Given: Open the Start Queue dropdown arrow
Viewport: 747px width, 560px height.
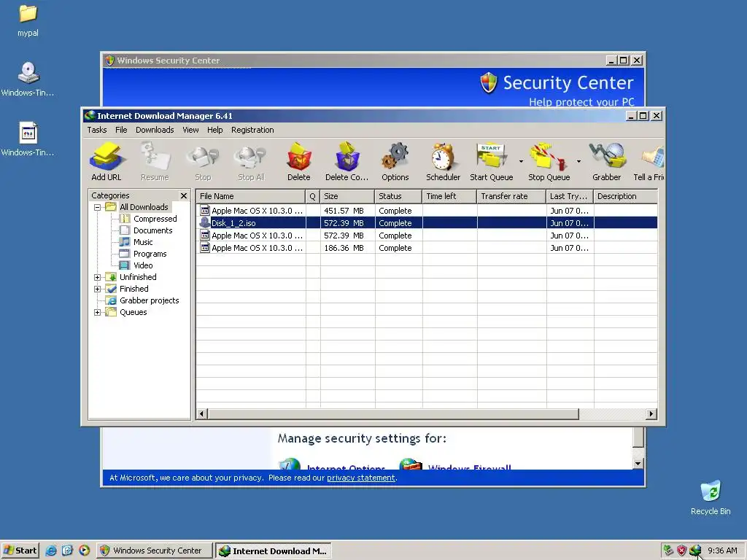Looking at the screenshot, I should coord(521,161).
